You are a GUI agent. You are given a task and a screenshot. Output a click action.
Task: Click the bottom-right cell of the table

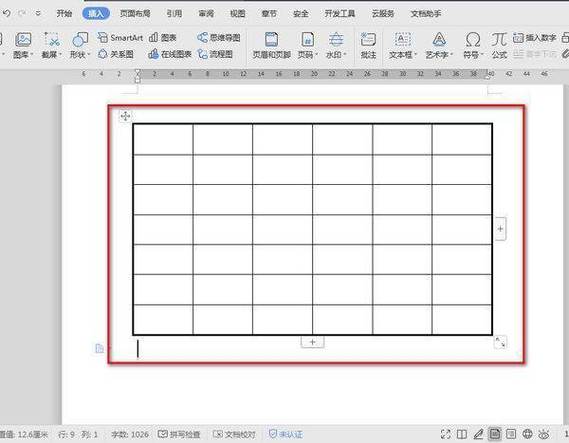462,319
